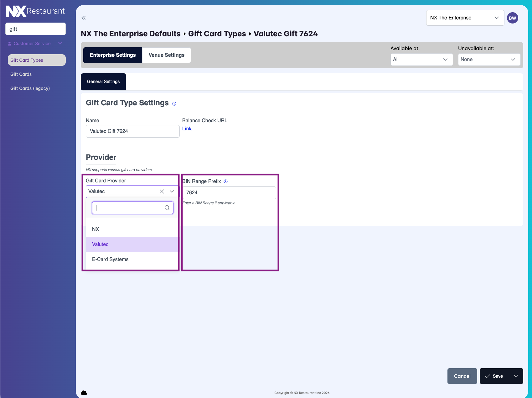Open the NX The Enterprise selector
Viewport: 532px width, 398px height.
click(x=465, y=18)
